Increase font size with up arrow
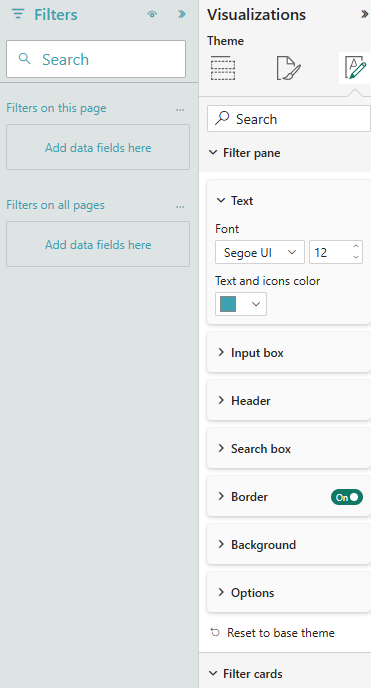This screenshot has width=371, height=688. (356, 247)
